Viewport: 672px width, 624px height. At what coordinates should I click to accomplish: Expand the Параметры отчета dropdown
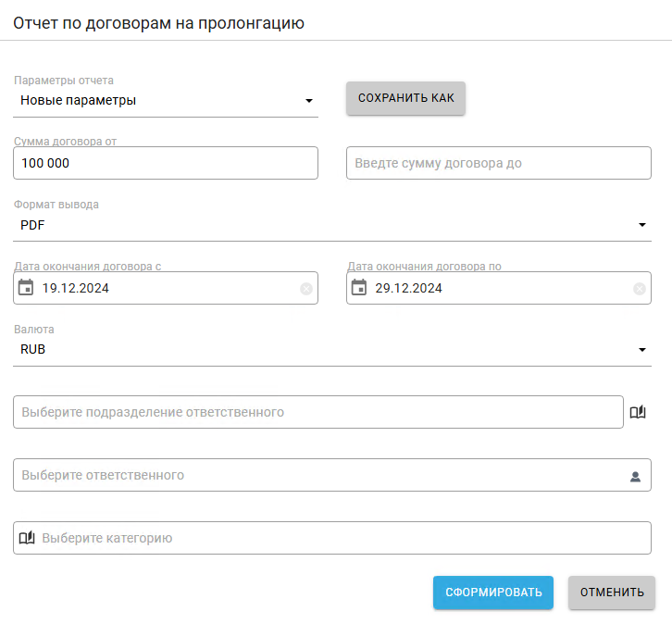click(309, 101)
